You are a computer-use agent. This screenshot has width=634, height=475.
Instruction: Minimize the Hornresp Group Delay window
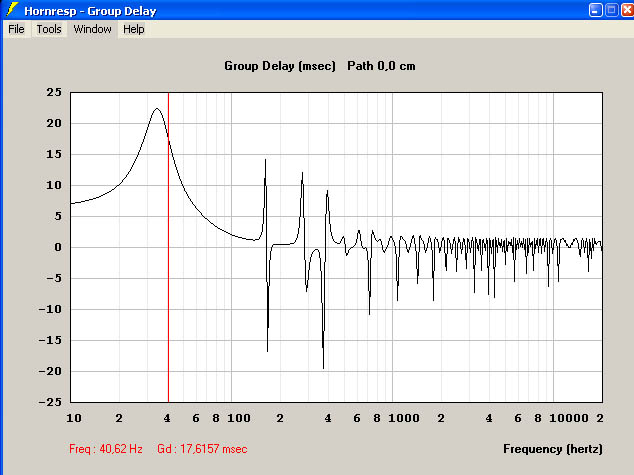click(x=595, y=10)
